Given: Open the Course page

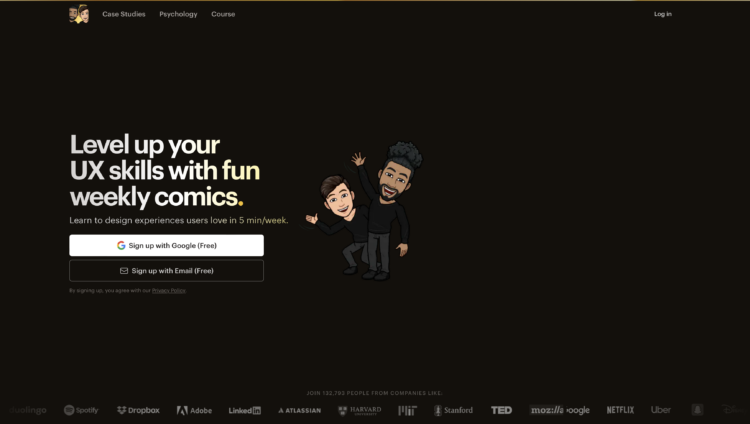Looking at the screenshot, I should tap(223, 14).
